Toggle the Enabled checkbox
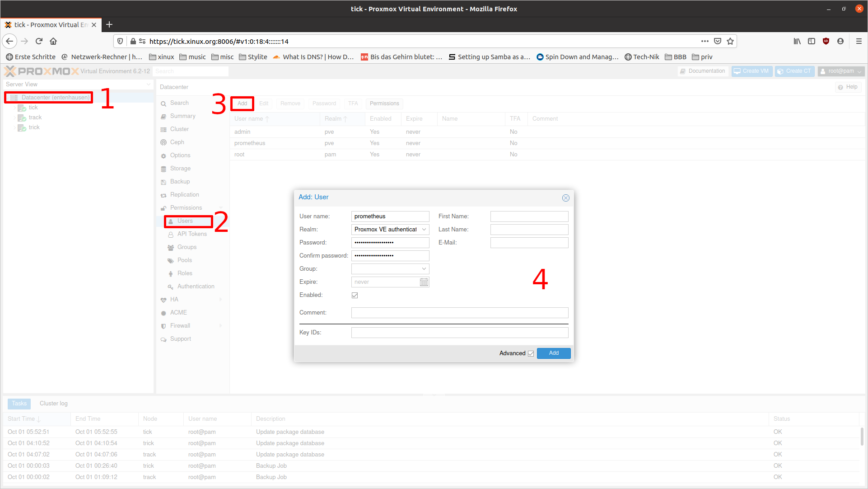Viewport: 868px width, 489px height. tap(355, 295)
